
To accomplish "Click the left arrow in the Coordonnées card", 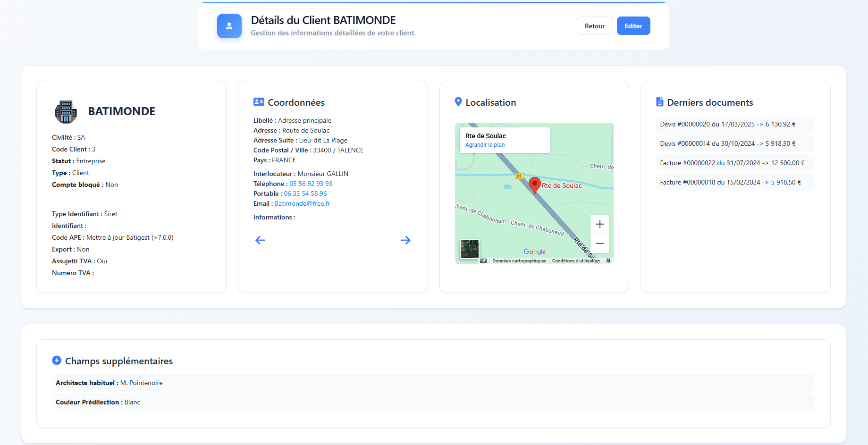I will click(x=260, y=240).
